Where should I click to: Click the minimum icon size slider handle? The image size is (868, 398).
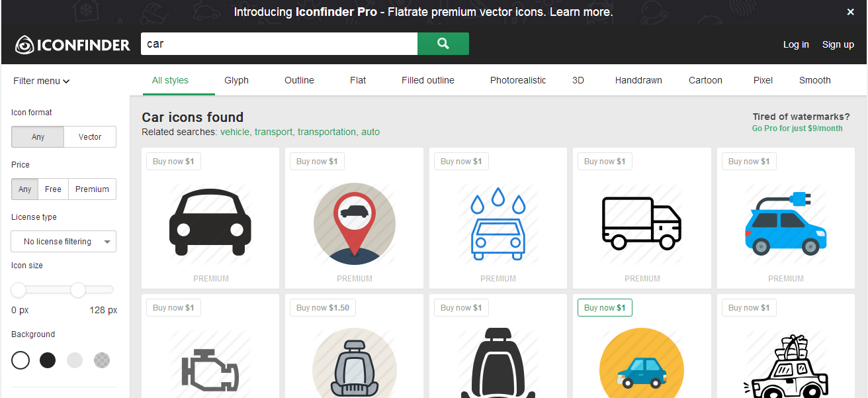pos(19,289)
